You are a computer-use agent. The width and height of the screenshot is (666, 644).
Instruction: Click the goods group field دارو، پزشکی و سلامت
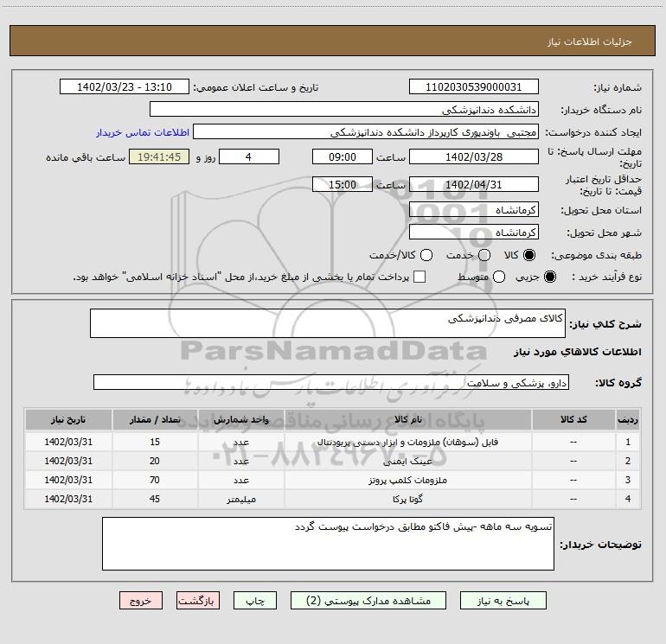pyautogui.click(x=331, y=382)
